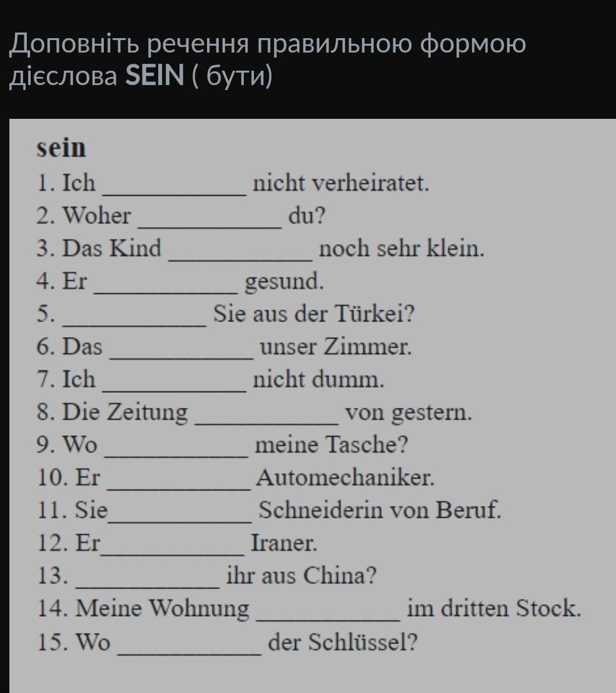Screen dimensions: 616x693
Task: Click the blank in sentence 1 after Ich
Action: click(x=174, y=190)
